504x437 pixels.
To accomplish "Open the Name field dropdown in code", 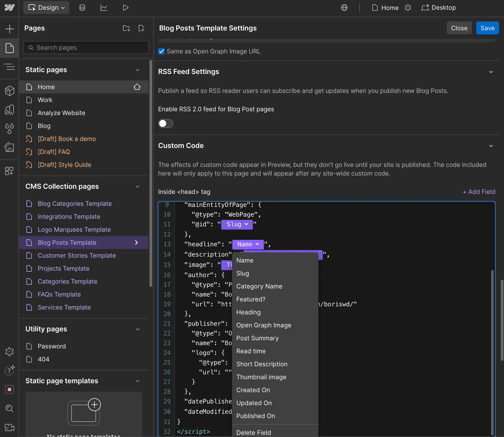I will [248, 244].
